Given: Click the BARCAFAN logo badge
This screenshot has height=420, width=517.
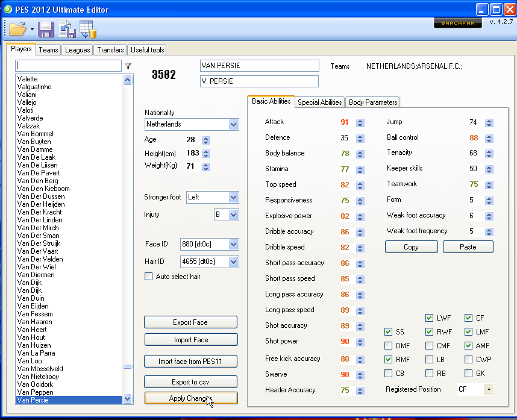Looking at the screenshot, I should pyautogui.click(x=458, y=23).
